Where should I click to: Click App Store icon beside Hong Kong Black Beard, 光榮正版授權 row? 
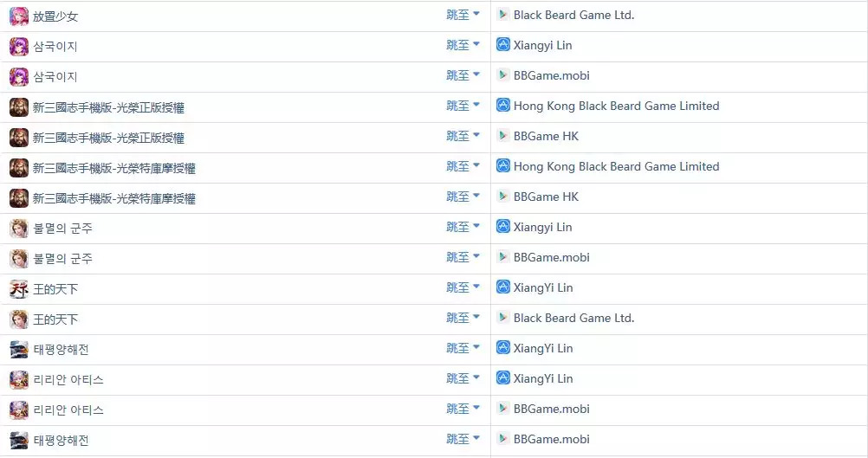pos(503,105)
